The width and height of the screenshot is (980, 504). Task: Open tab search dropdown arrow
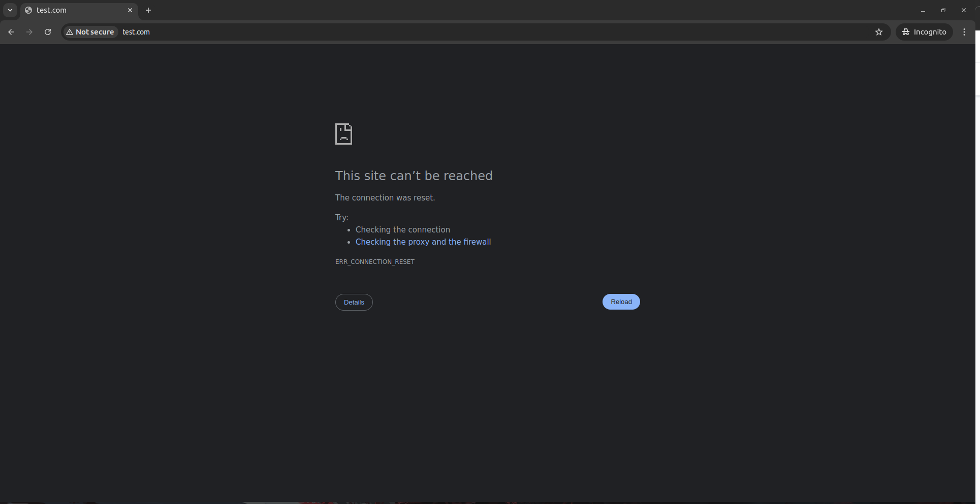pos(10,10)
